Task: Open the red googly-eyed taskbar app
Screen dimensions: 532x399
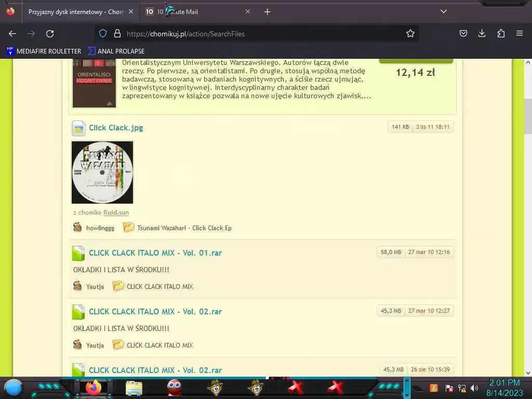Action: click(x=175, y=388)
